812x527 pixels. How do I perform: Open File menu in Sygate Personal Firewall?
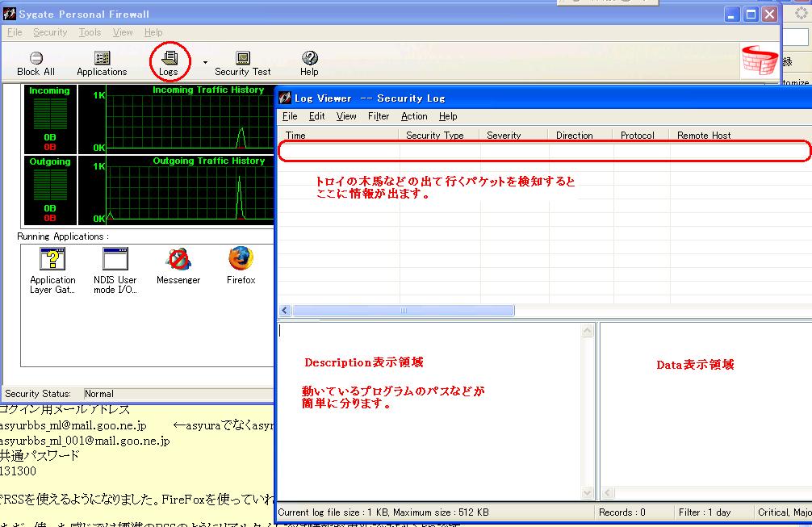[15, 32]
